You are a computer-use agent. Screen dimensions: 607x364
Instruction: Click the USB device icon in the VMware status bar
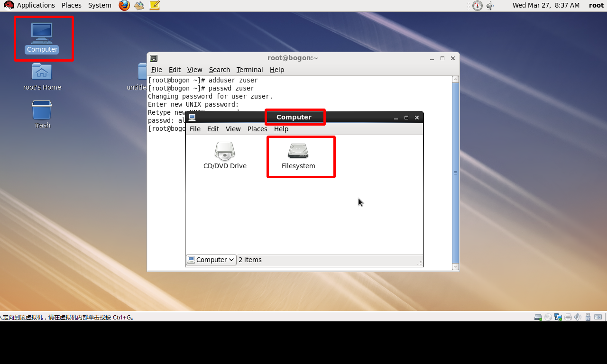[588, 317]
